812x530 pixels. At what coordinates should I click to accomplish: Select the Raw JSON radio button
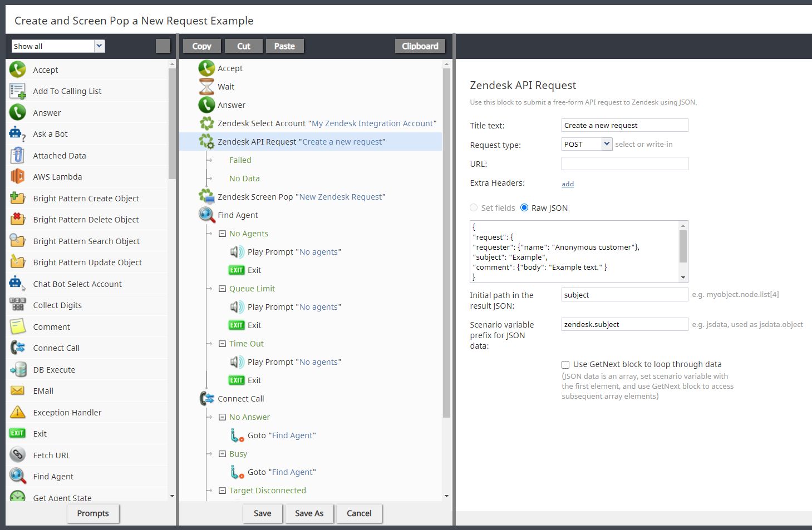[524, 208]
